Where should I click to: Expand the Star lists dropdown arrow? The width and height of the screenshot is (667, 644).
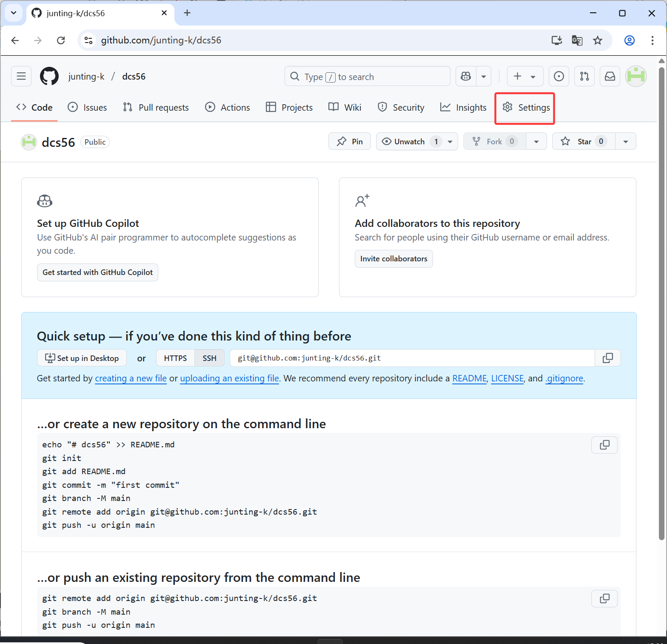626,142
